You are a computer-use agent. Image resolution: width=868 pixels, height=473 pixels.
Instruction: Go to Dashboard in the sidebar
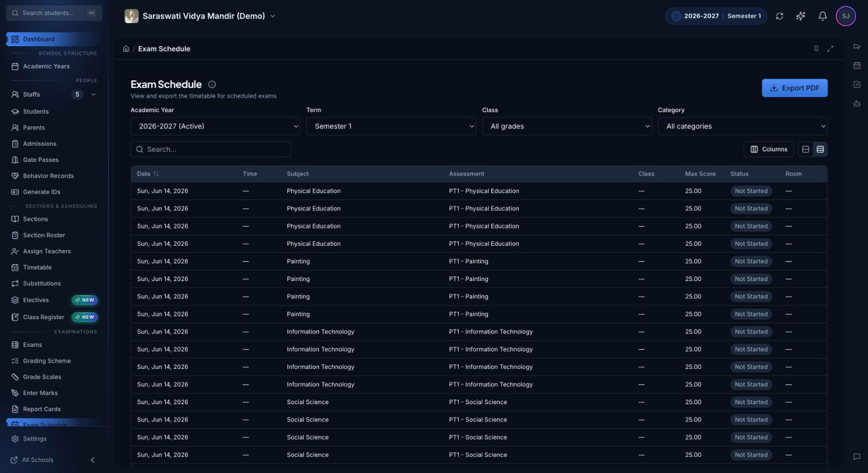54,39
